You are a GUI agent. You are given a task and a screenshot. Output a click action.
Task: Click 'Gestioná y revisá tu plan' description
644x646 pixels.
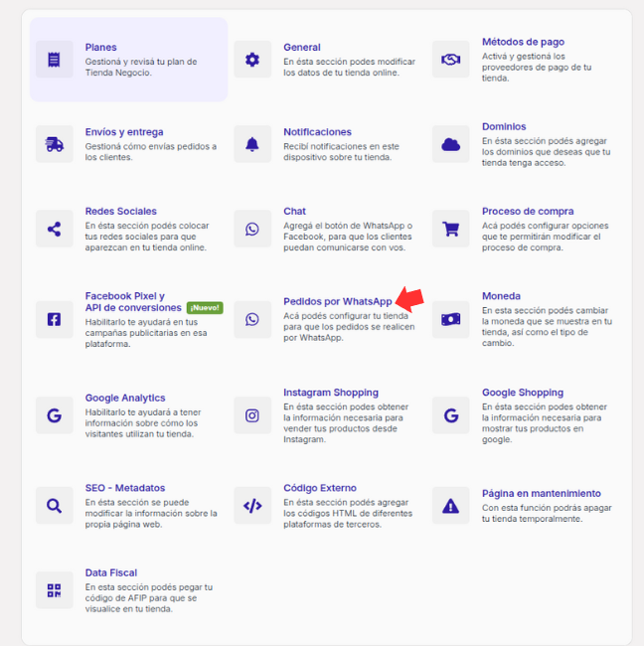(x=141, y=68)
